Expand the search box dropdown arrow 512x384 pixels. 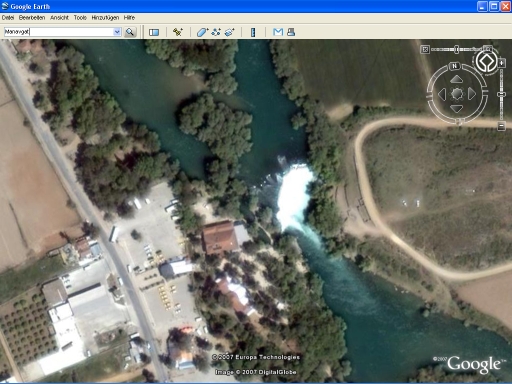click(x=117, y=32)
